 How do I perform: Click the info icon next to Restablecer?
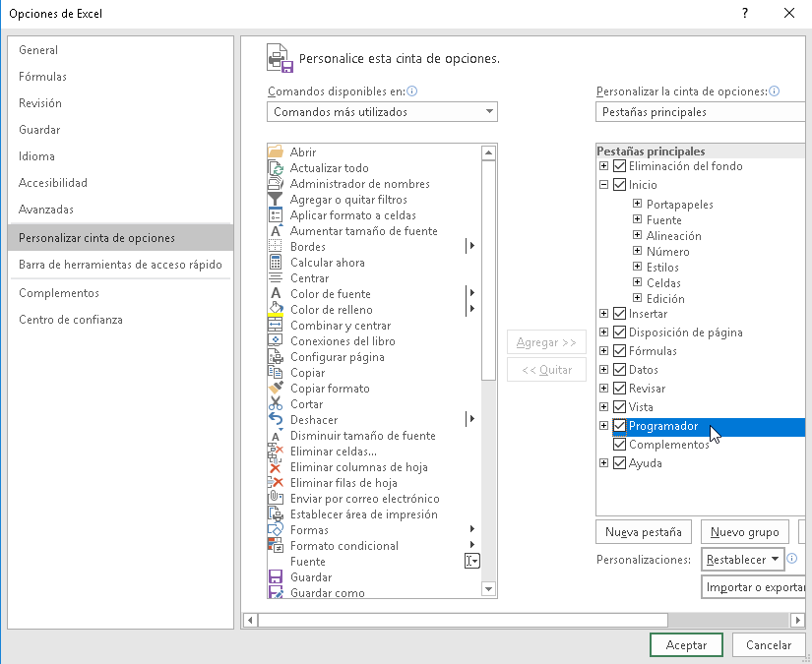click(x=791, y=558)
